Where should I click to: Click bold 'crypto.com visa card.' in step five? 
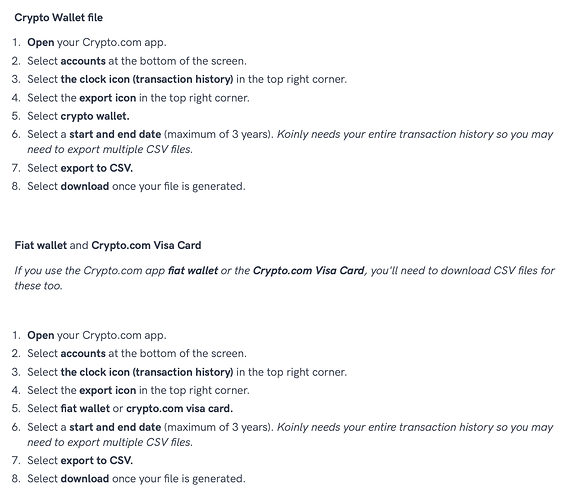[180, 409]
